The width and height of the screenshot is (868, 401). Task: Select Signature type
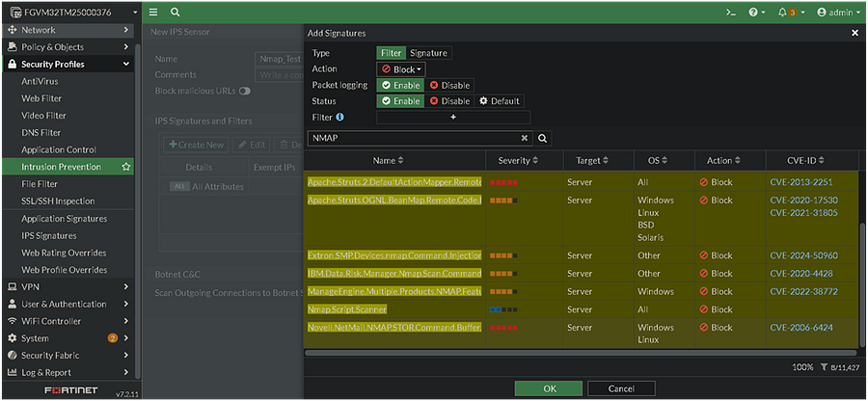point(428,53)
